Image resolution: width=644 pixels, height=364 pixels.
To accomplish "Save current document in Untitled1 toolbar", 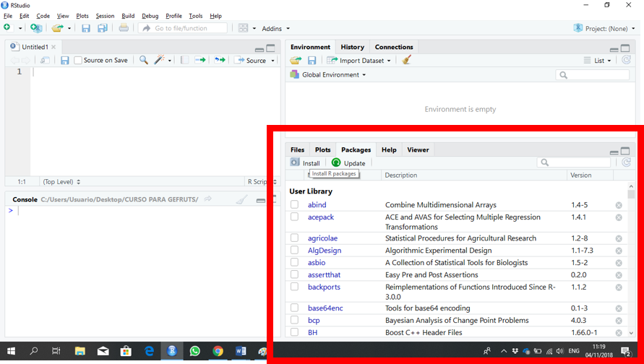I will coord(64,61).
